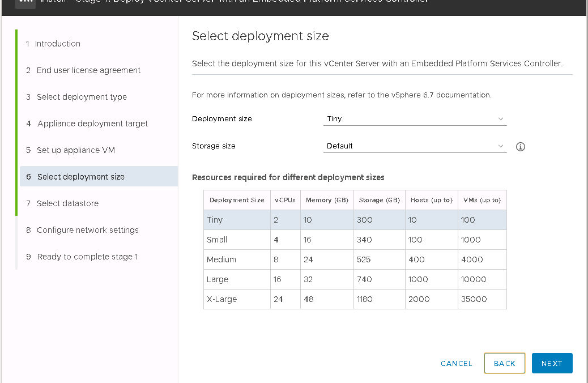Open the Storage size dropdown
Screen dimensions: 588x383
coord(415,146)
